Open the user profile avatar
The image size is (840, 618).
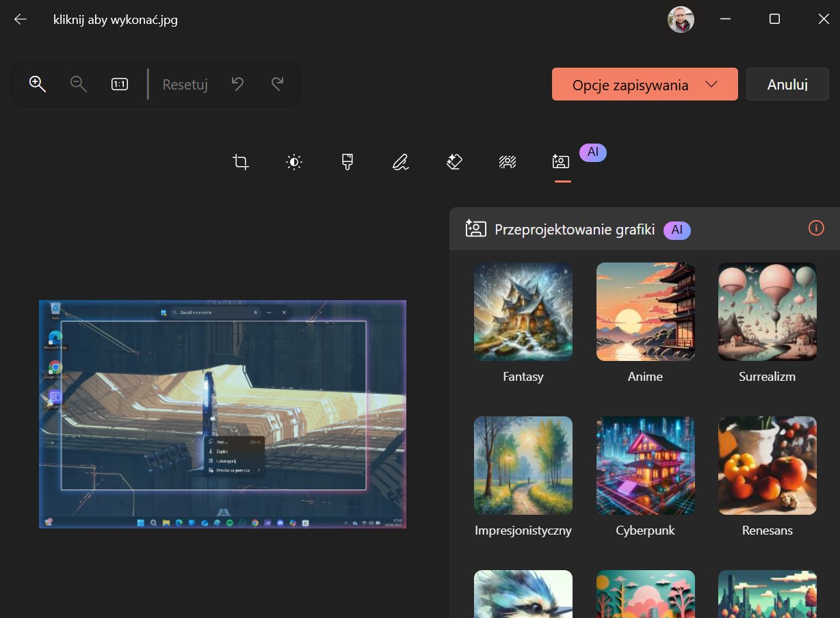(x=681, y=19)
